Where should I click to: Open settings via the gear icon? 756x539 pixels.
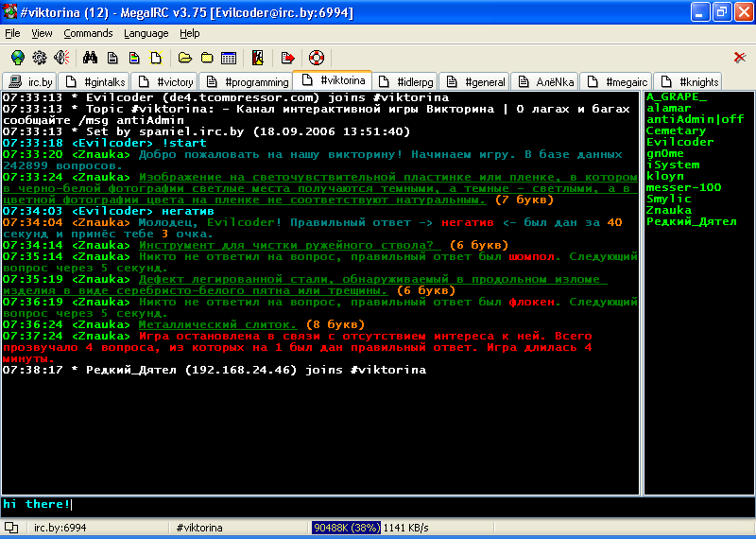point(40,58)
